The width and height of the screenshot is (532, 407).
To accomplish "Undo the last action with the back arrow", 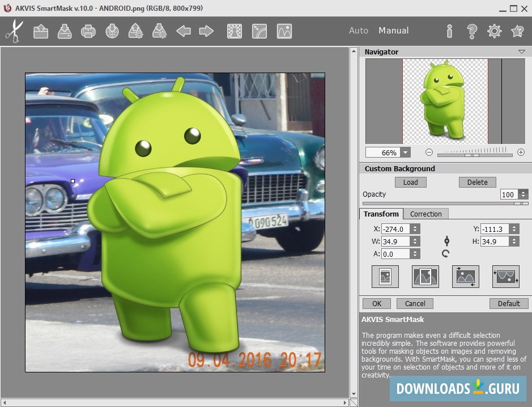I will [x=183, y=31].
